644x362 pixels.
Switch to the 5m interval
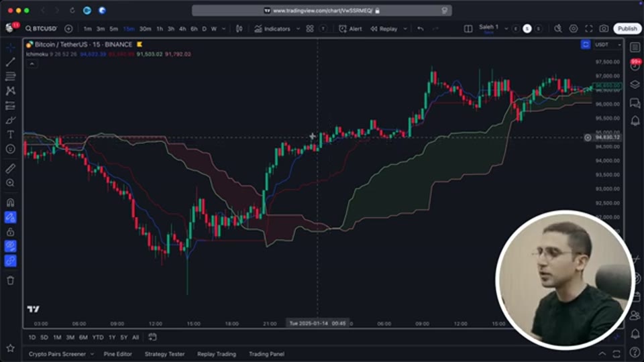tap(114, 29)
